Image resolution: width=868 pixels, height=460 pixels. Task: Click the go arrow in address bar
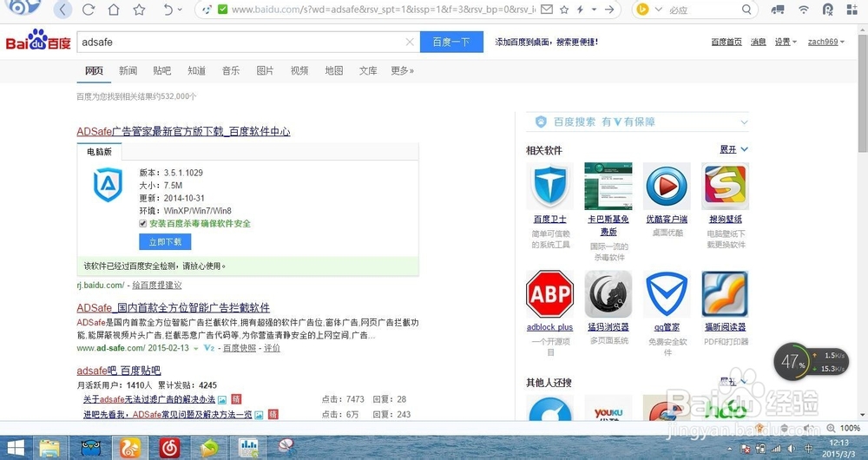pyautogui.click(x=609, y=10)
